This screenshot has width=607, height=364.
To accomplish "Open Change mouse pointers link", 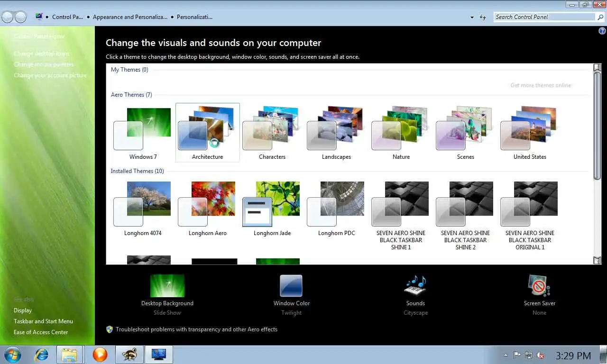I will point(44,64).
